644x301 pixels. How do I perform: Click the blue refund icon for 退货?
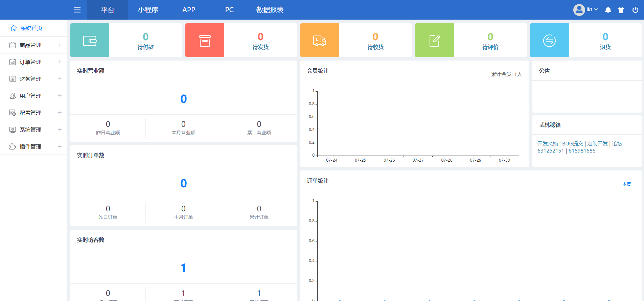coord(549,41)
